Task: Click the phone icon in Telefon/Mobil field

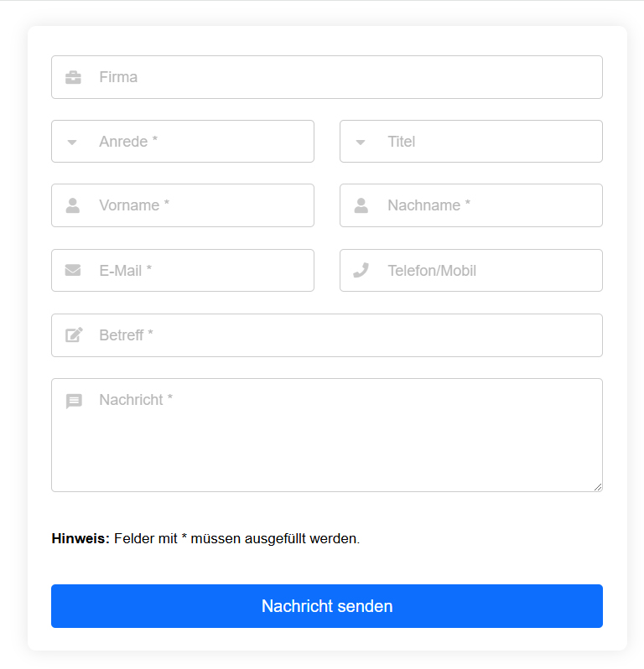Action: coord(361,270)
